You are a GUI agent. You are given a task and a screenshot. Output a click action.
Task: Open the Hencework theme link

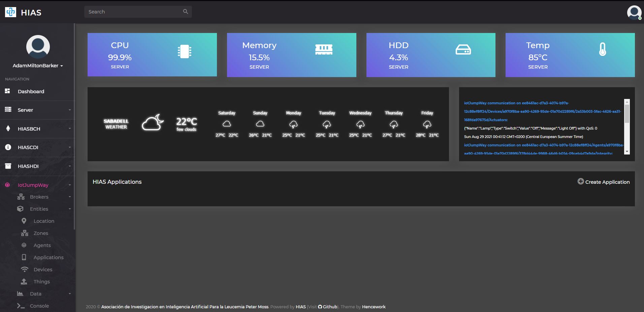[374, 307]
